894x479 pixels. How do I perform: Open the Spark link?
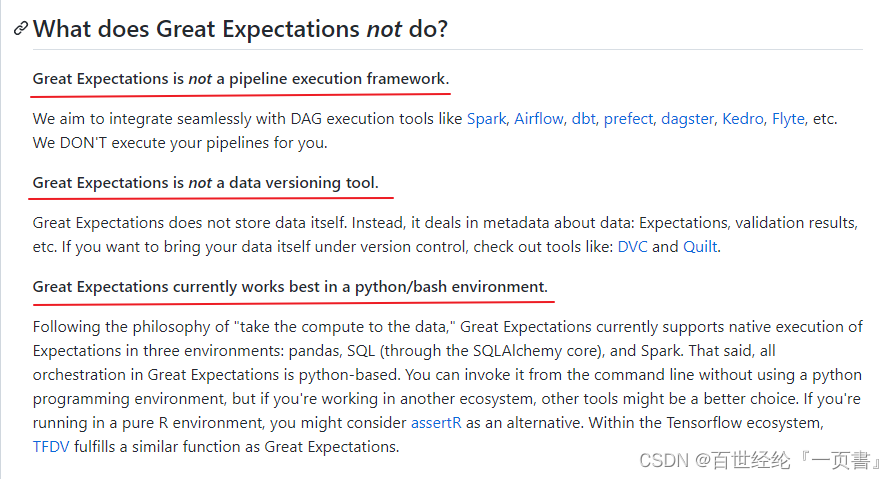pyautogui.click(x=486, y=119)
